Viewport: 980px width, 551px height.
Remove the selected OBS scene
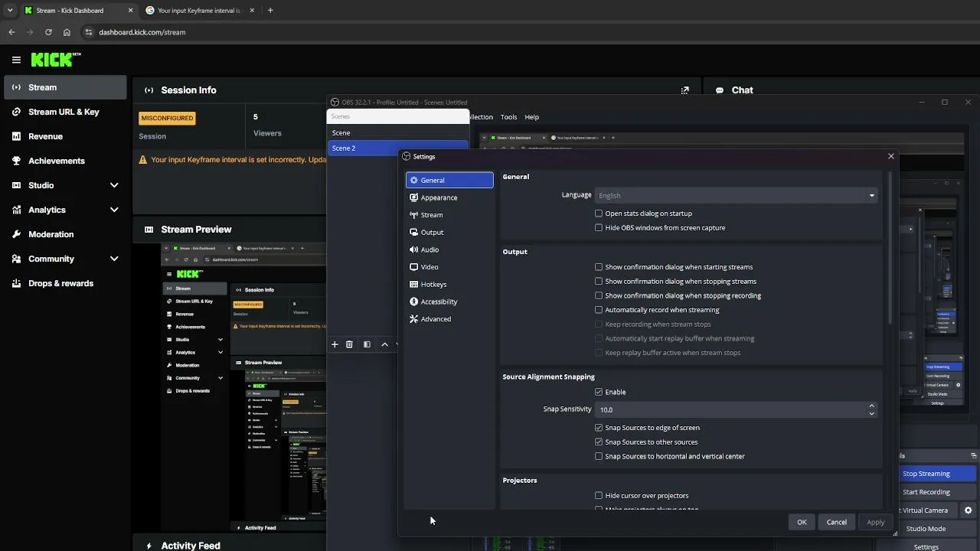point(349,344)
